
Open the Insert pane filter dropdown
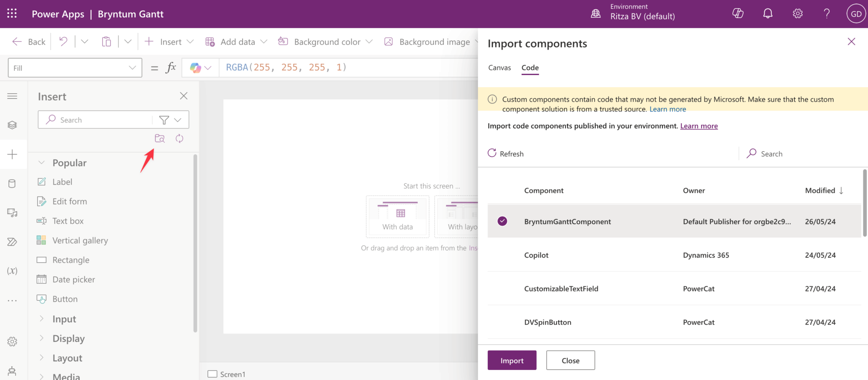coord(170,120)
